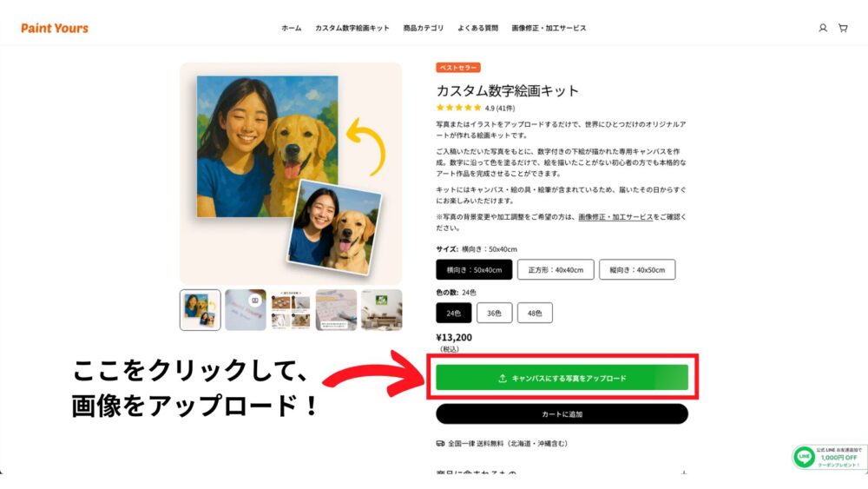This screenshot has width=868, height=489.
Task: Click the green photo upload button
Action: coord(562,378)
